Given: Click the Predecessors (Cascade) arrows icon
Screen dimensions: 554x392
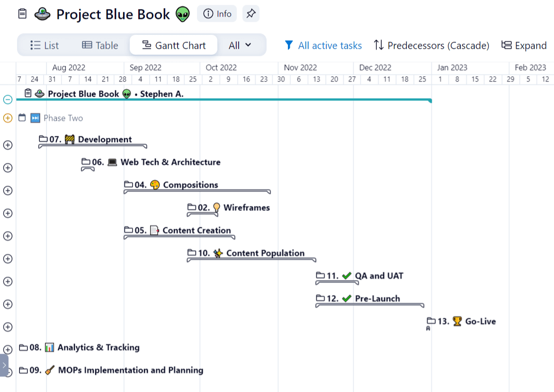Looking at the screenshot, I should point(378,45).
